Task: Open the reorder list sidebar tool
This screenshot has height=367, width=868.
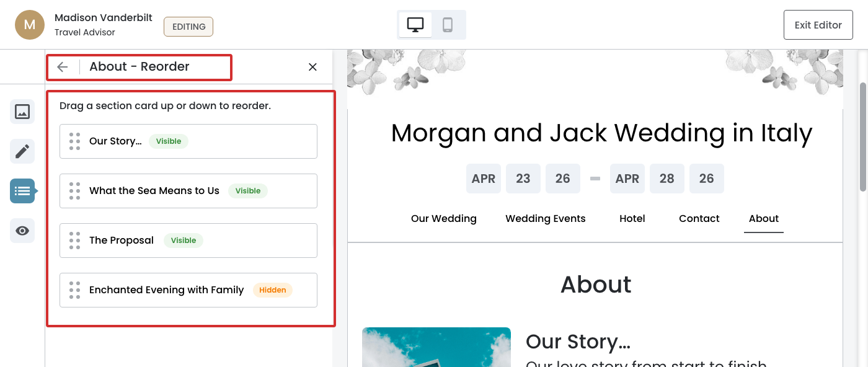Action: (22, 191)
